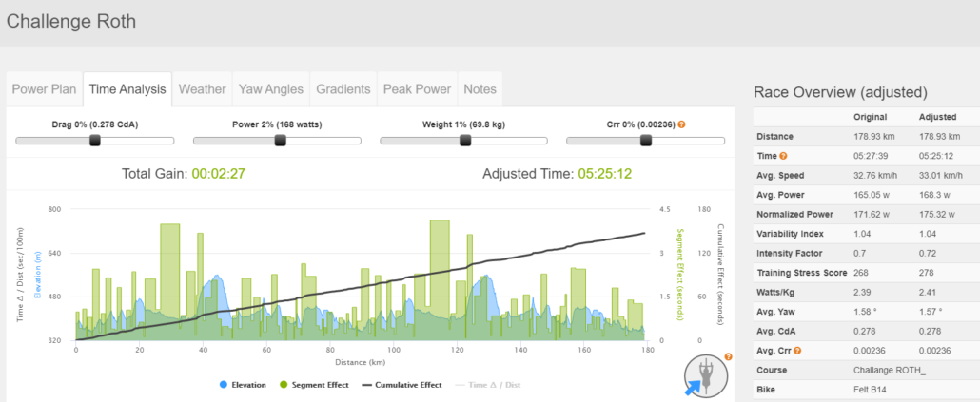Switch to the Peak Power tab

[417, 89]
